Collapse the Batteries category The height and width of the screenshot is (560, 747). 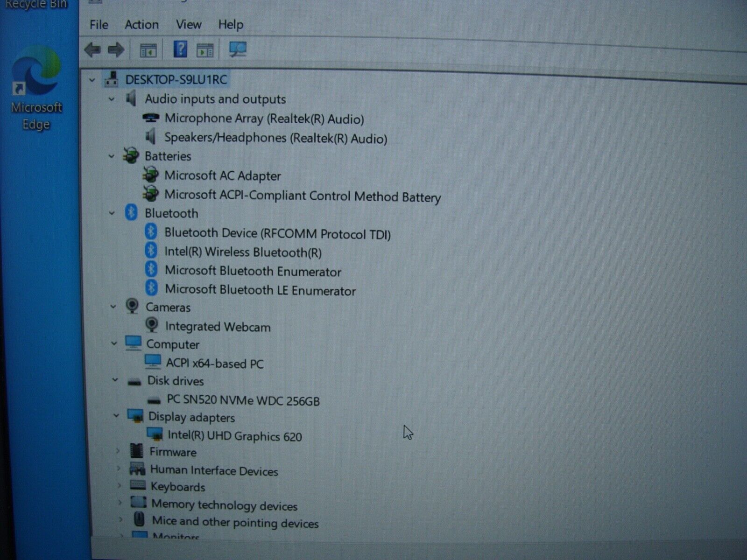[x=112, y=156]
